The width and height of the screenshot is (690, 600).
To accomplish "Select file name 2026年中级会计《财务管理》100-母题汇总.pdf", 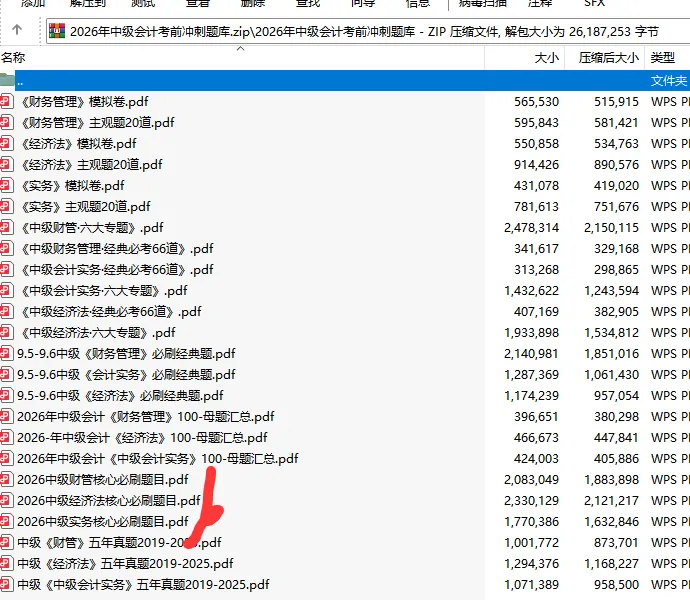I will coord(146,416).
